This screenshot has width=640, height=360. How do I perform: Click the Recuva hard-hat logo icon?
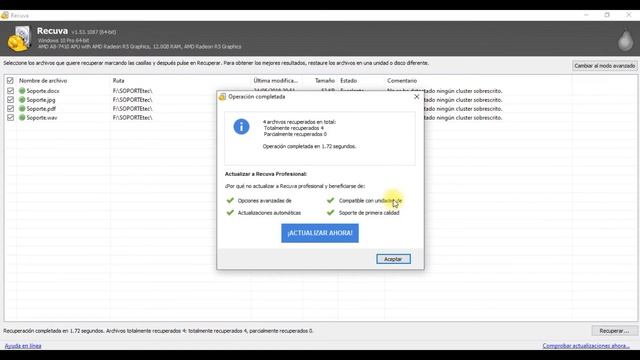pyautogui.click(x=19, y=39)
